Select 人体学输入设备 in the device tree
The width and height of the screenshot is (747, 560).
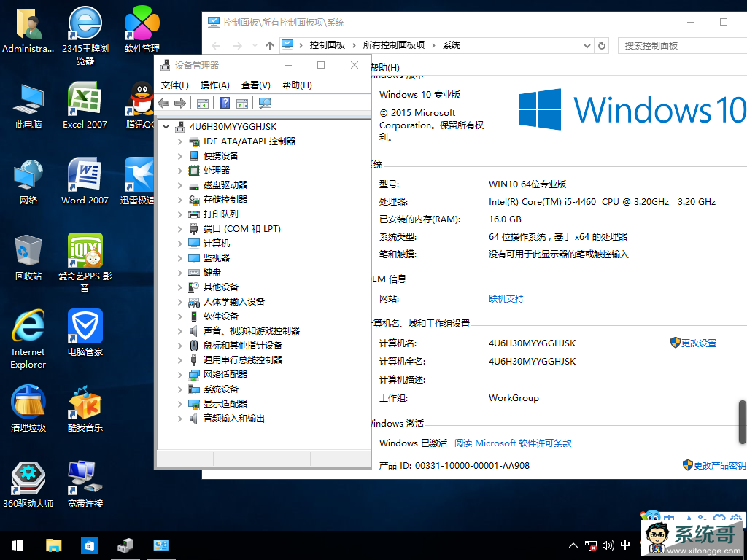coord(233,302)
